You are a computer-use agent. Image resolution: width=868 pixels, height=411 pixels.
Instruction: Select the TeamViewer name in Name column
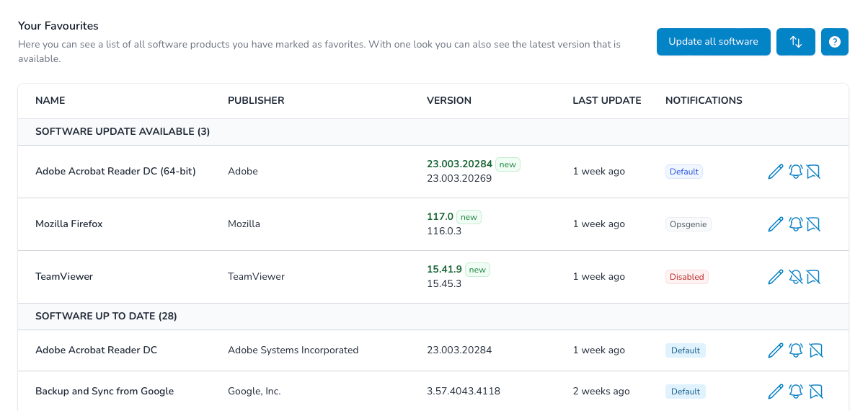[x=64, y=277]
